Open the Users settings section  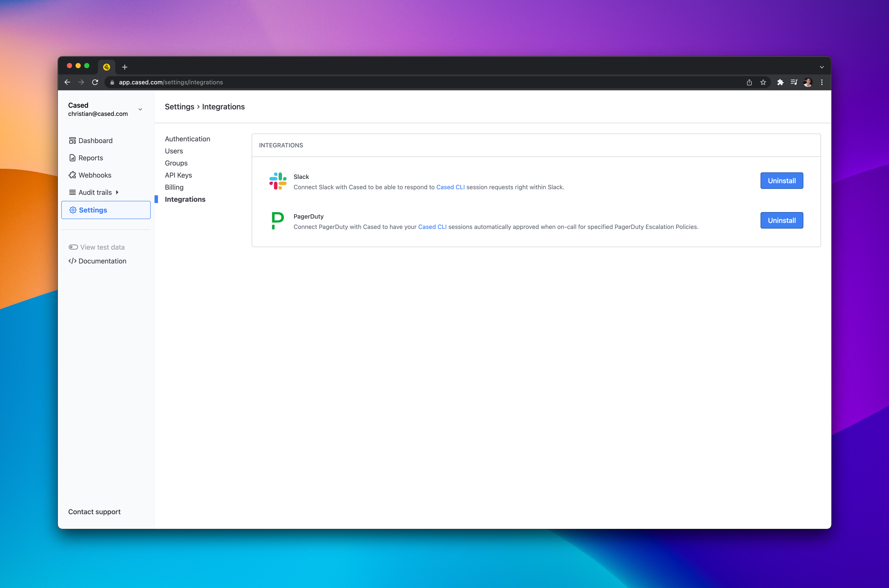point(174,151)
